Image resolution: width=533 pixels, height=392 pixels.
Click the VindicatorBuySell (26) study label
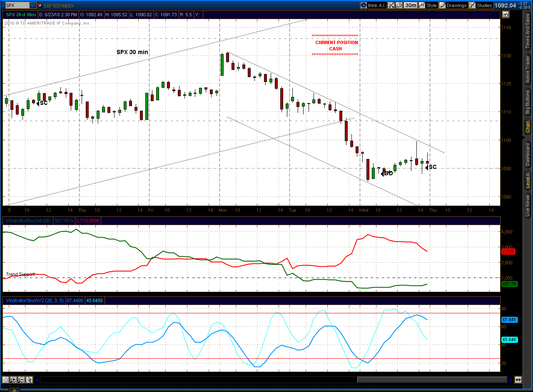click(28, 221)
